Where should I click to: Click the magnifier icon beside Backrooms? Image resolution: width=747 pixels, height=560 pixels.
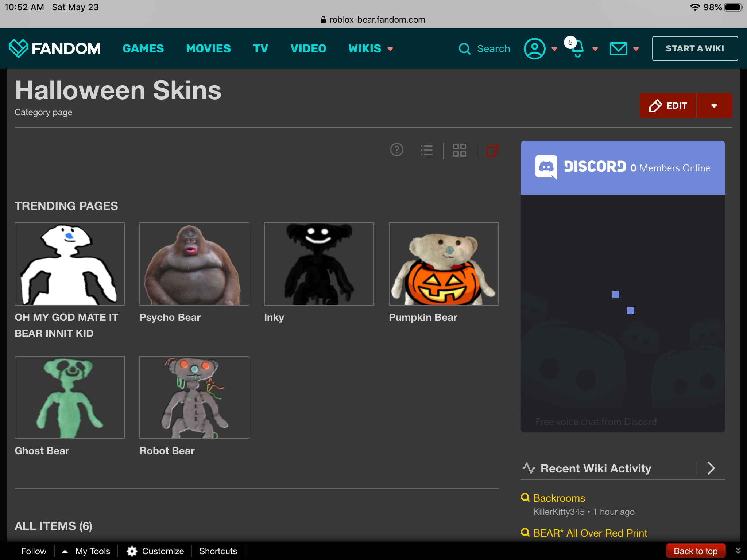(x=525, y=497)
